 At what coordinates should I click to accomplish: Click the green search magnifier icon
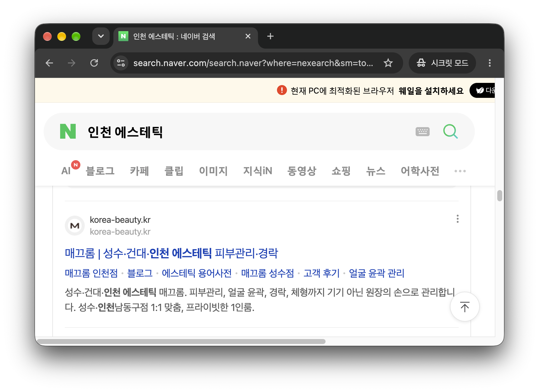pyautogui.click(x=451, y=131)
